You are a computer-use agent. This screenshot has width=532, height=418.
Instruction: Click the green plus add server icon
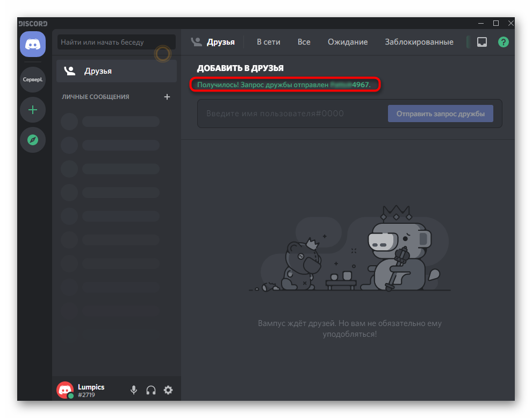pyautogui.click(x=33, y=110)
